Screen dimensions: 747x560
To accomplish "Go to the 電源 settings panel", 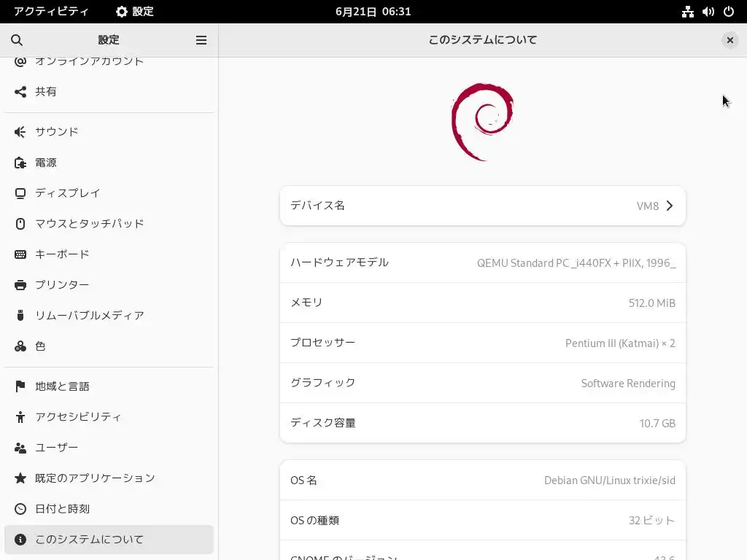I will click(109, 163).
